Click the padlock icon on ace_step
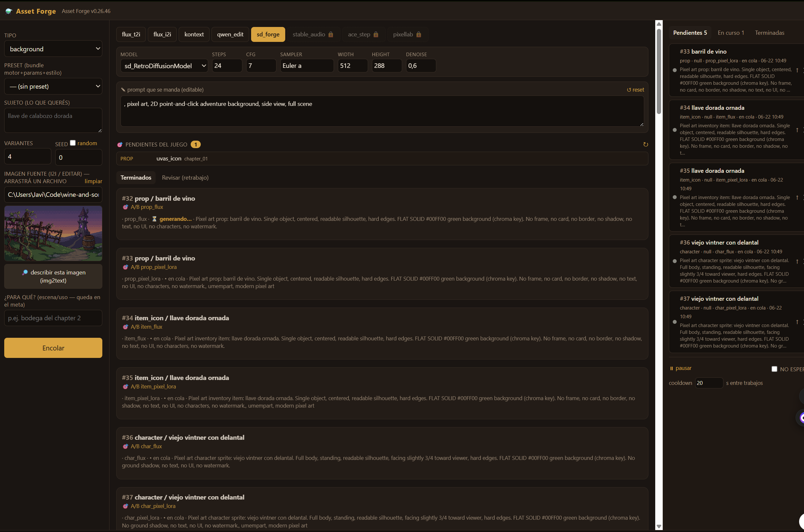Image resolution: width=804 pixels, height=532 pixels. pos(376,34)
